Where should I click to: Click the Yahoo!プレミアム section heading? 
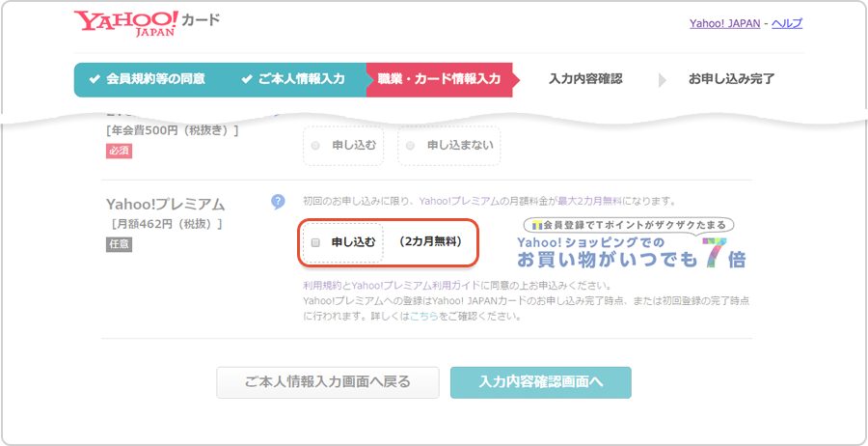(166, 204)
